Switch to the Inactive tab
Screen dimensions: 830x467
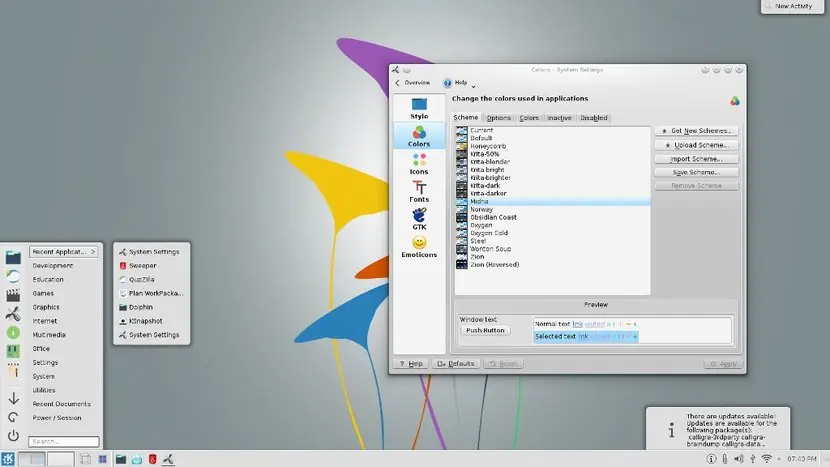tap(559, 118)
